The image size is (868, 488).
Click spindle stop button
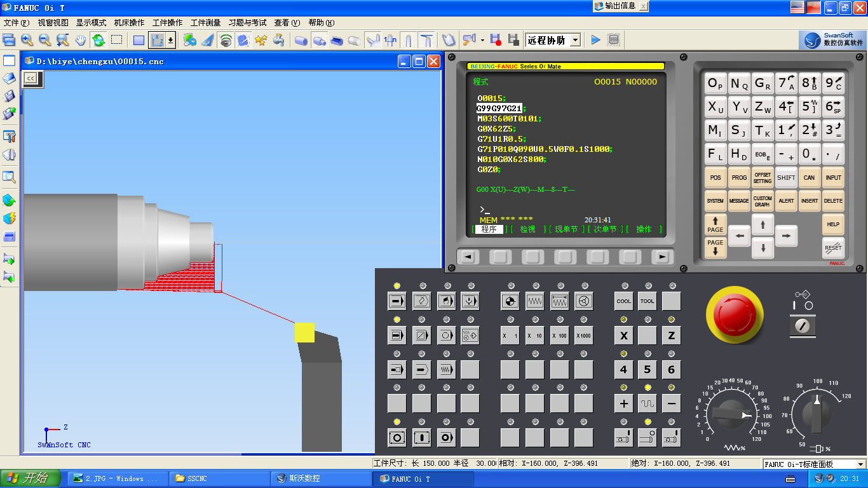(647, 437)
